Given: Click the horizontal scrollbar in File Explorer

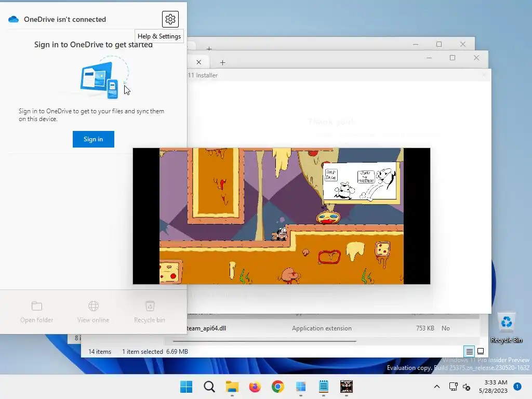Looking at the screenshot, I should (264, 341).
